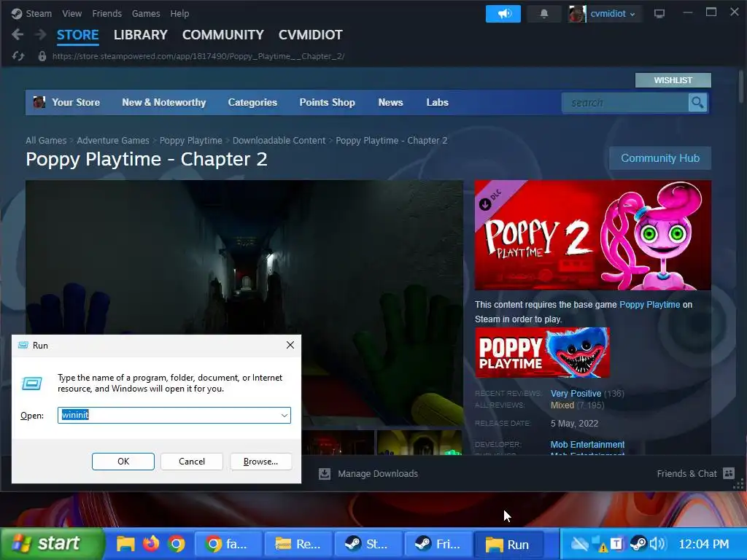Image resolution: width=747 pixels, height=560 pixels.
Task: Click the magnifier search button
Action: tap(697, 102)
